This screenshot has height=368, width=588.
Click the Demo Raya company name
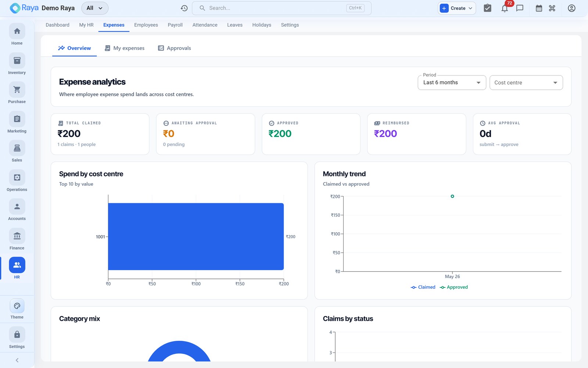58,8
